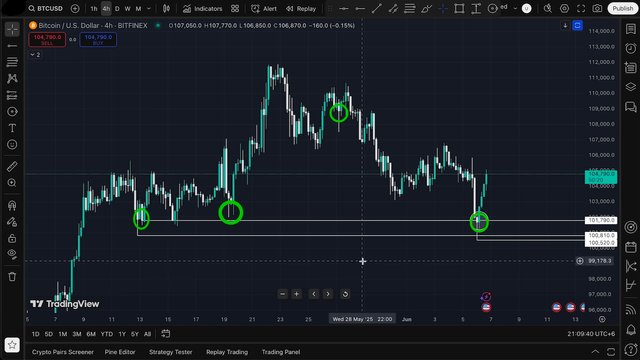Open the Strategy Tester tab
The width and height of the screenshot is (640, 360).
pos(171,352)
